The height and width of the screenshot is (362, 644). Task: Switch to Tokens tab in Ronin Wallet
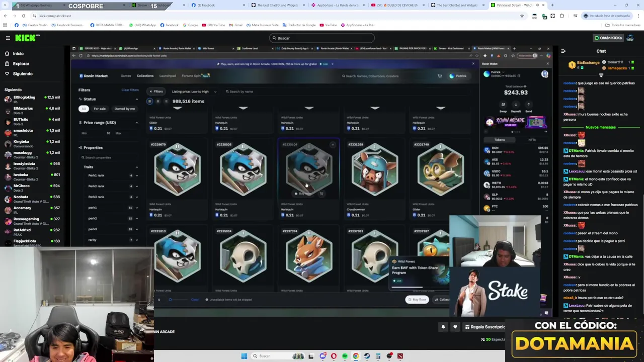coord(500,140)
